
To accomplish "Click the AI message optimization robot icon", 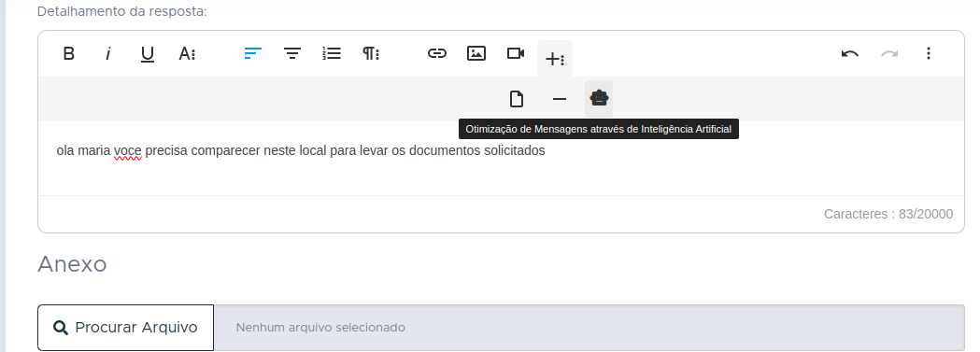I will [x=599, y=99].
